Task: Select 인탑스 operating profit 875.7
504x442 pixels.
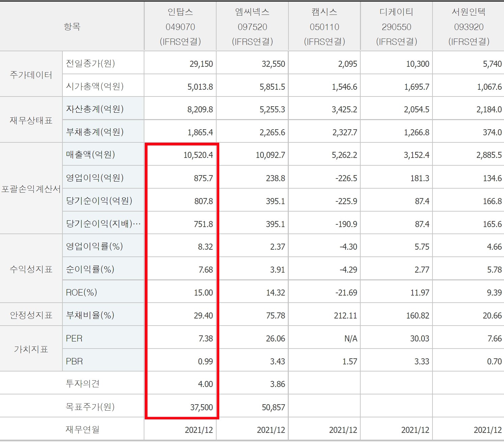Action: (x=203, y=178)
